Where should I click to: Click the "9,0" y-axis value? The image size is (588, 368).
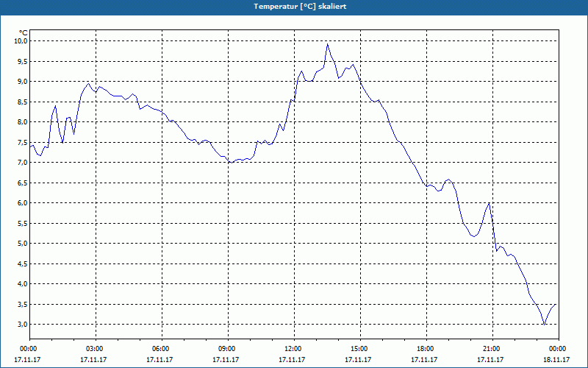(22, 82)
